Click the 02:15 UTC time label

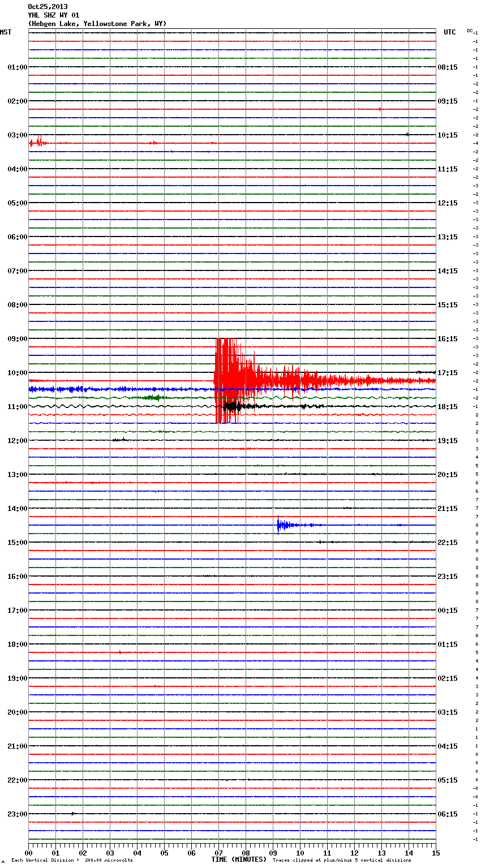pyautogui.click(x=448, y=678)
